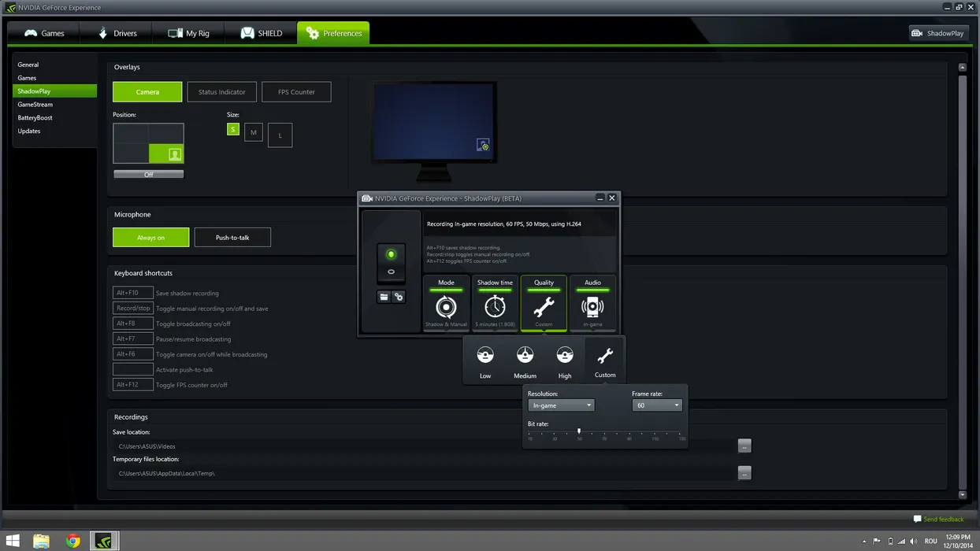Click the Shadow time stopwatch icon
The image size is (980, 551).
click(495, 305)
